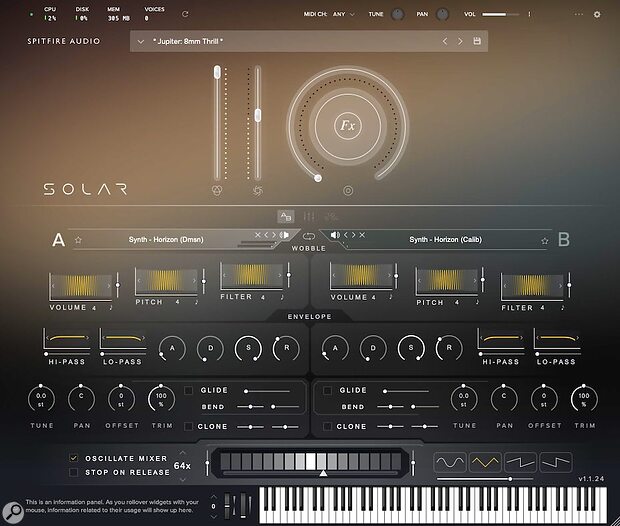
Task: Click the ENVELOPE section label
Action: tap(309, 316)
